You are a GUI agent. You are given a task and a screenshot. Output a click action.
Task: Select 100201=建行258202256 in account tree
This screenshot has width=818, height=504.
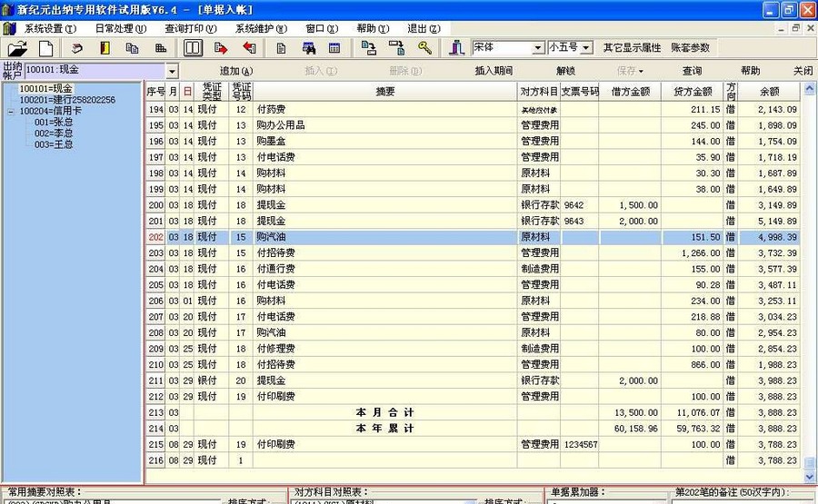click(67, 100)
